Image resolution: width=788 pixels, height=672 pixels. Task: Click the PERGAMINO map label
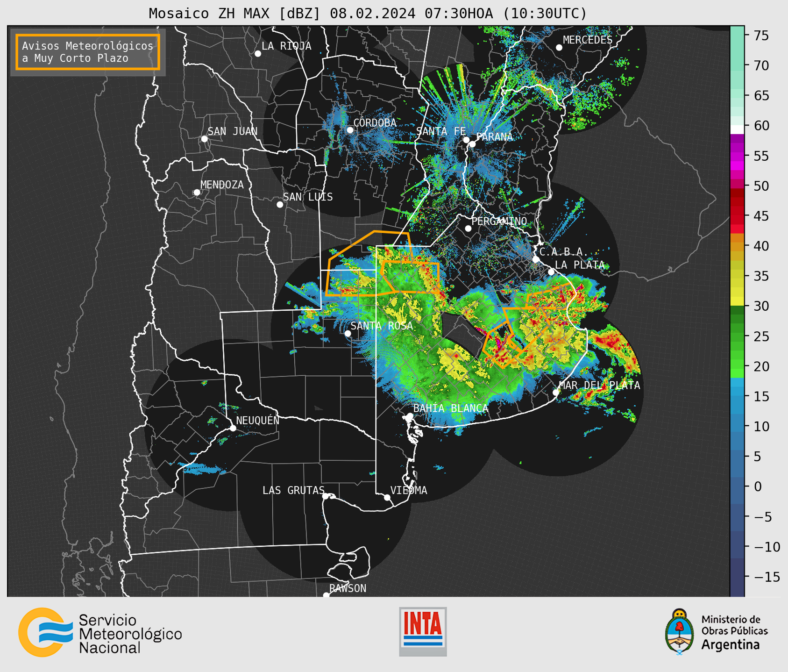pos(499,221)
